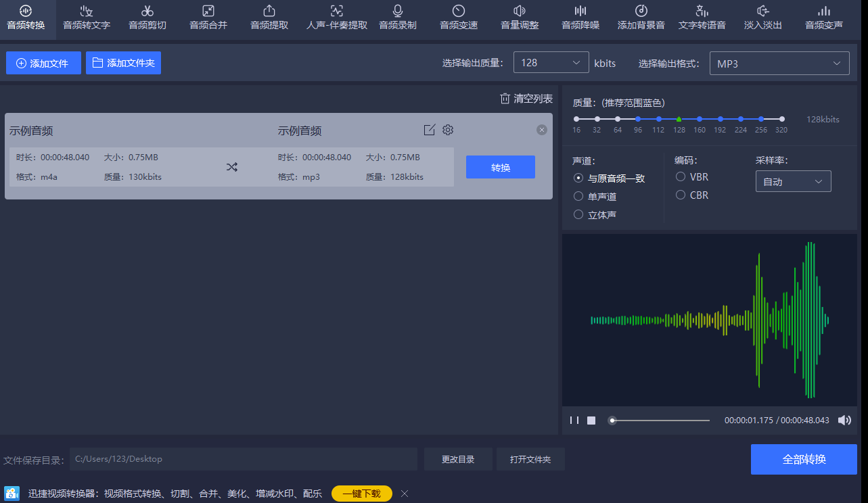Viewport: 868px width, 503px height.
Task: Click the save directory path field
Action: pyautogui.click(x=244, y=459)
